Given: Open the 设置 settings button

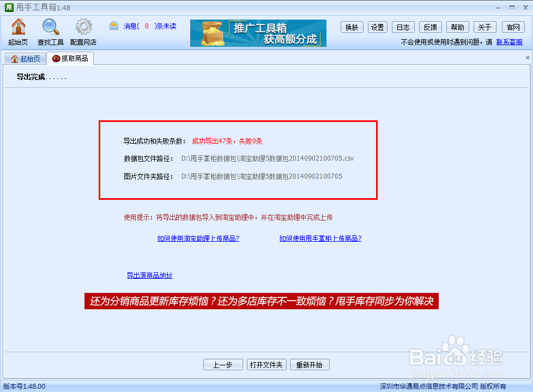Looking at the screenshot, I should pos(378,27).
